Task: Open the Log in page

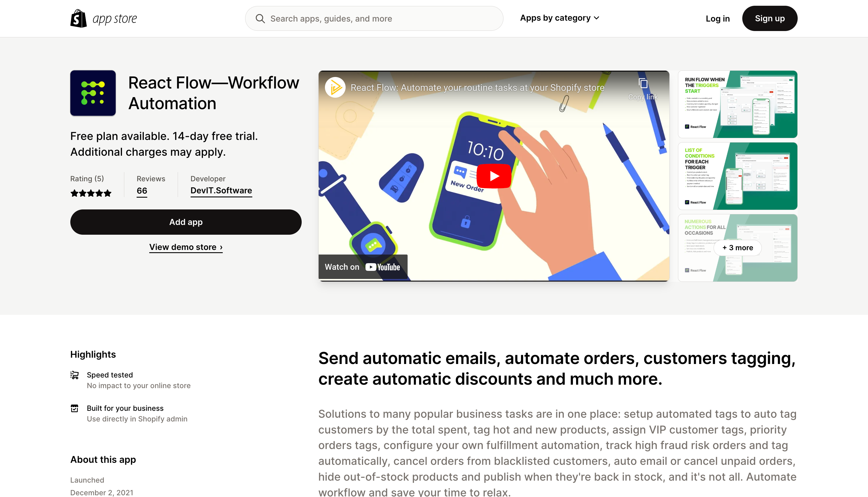Action: (x=718, y=18)
